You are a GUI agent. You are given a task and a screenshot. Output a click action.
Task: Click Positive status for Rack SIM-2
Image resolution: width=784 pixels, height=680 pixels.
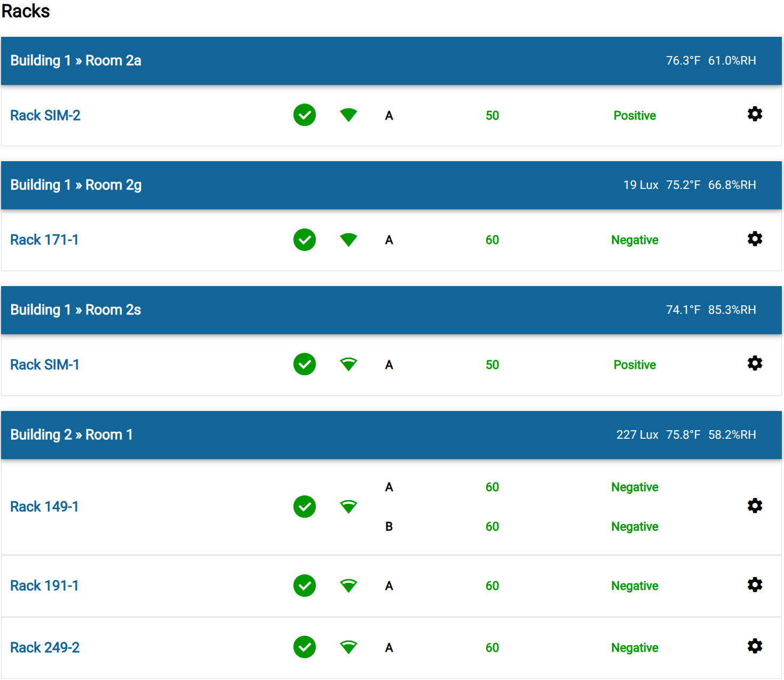tap(635, 115)
